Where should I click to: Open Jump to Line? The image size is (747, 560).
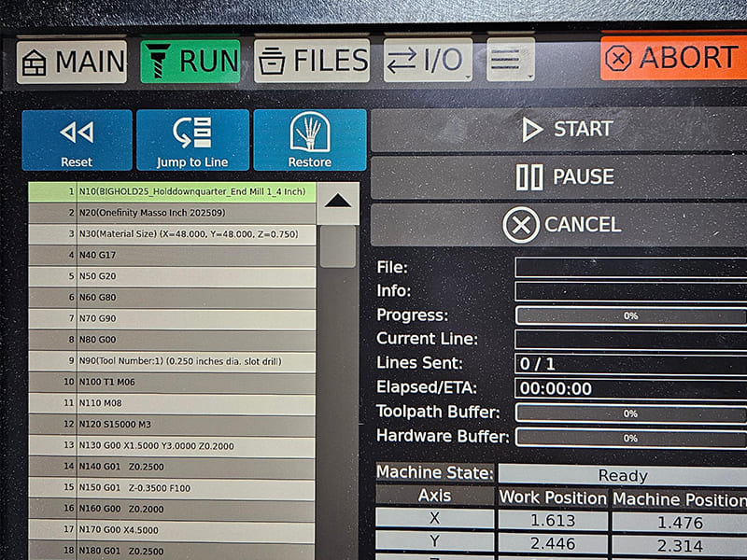192,140
